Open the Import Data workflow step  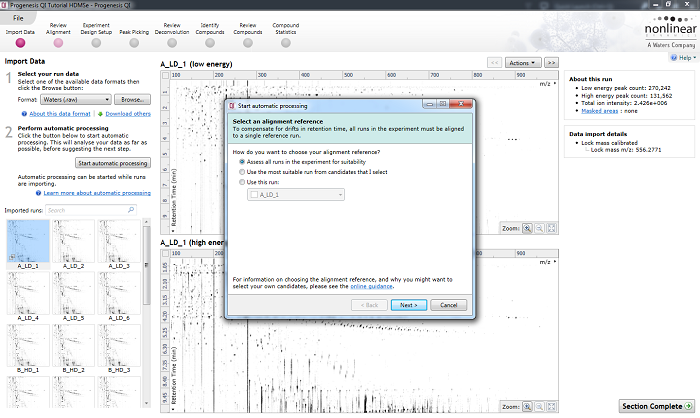click(20, 43)
